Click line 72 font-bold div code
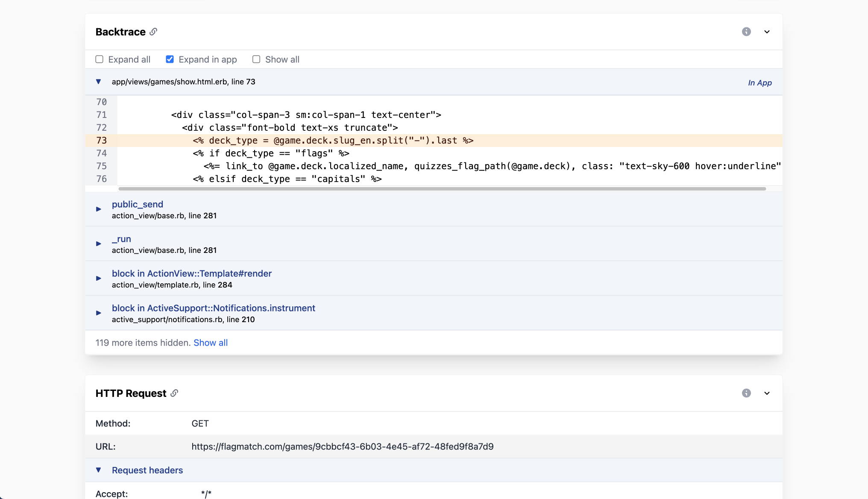Image resolution: width=868 pixels, height=499 pixels. point(290,128)
